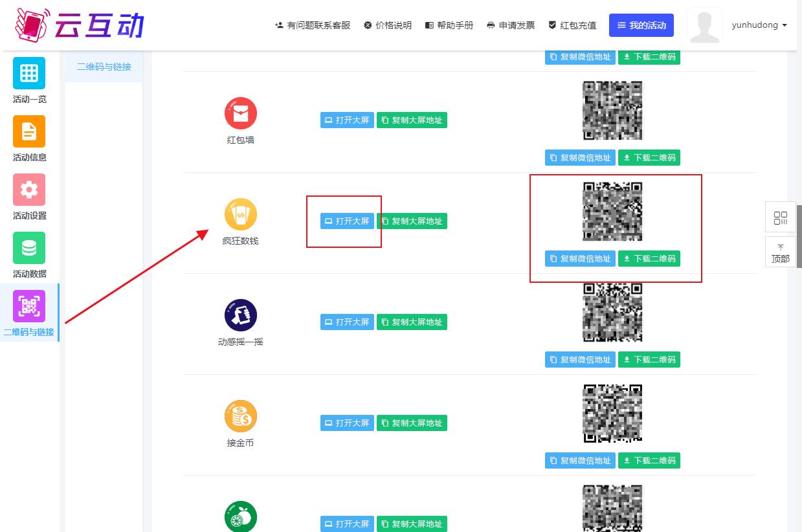802x532 pixels.
Task: Click the page vertical scrollbar thumb
Action: point(799,236)
